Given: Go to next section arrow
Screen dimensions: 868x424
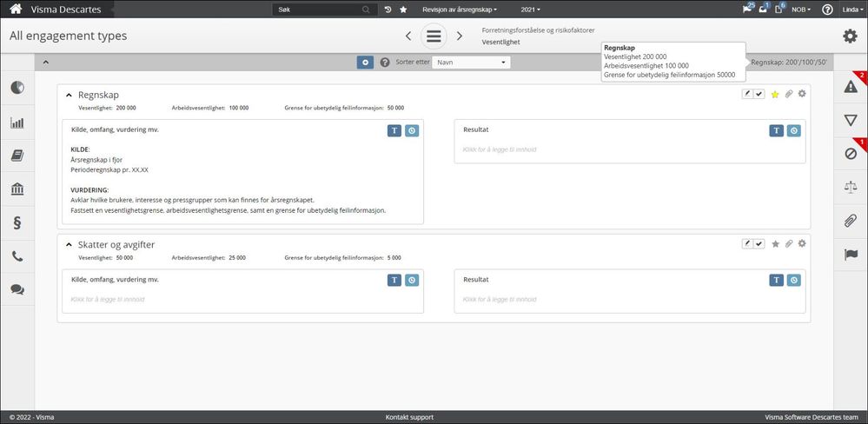Looking at the screenshot, I should [x=460, y=36].
